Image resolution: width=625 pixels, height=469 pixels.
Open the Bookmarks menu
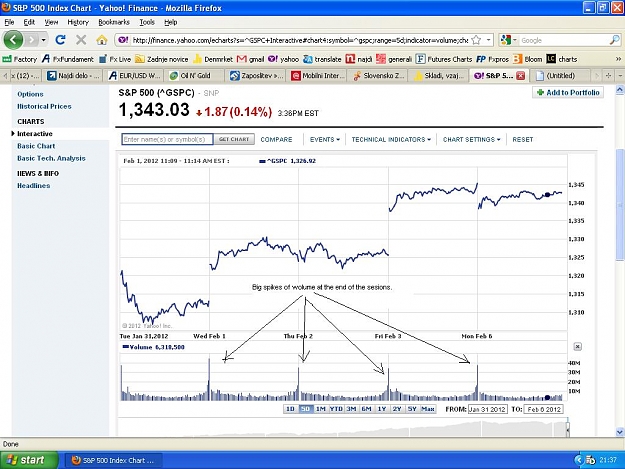(x=114, y=22)
